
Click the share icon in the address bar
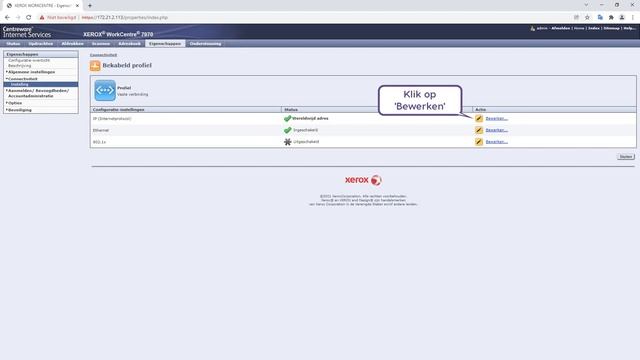coord(576,18)
